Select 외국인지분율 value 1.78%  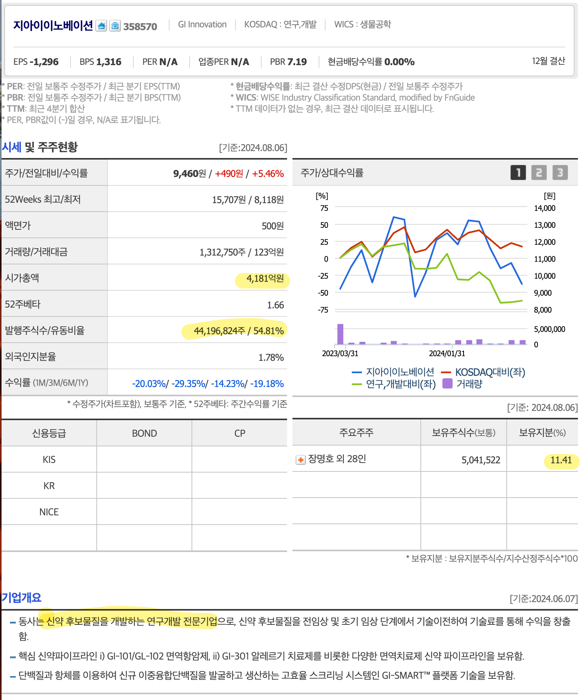(271, 357)
